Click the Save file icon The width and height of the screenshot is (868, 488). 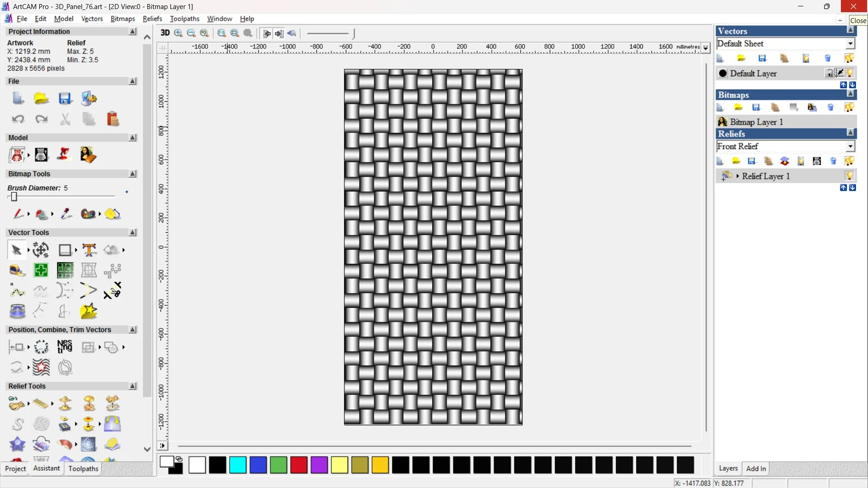click(65, 99)
